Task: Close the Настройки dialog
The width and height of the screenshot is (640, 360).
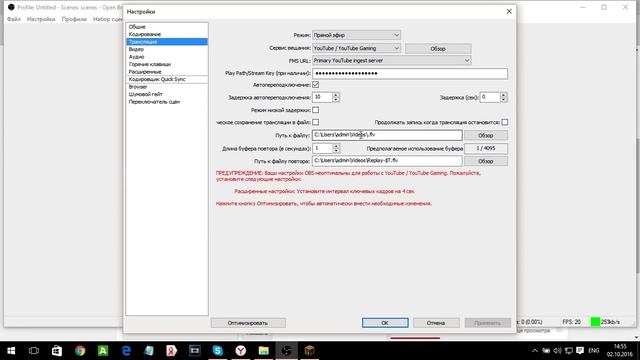Action: click(x=509, y=11)
